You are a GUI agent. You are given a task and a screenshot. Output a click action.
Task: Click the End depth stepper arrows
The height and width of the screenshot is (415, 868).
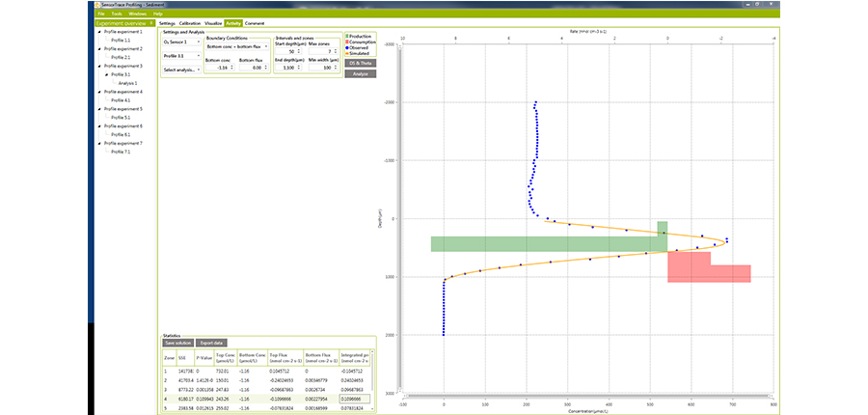[300, 68]
